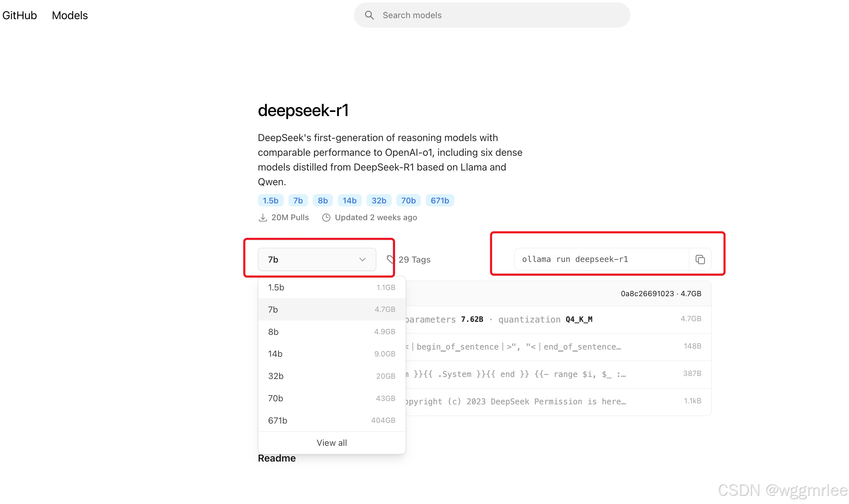Open the 29 Tags link
The width and height of the screenshot is (849, 504).
414,260
